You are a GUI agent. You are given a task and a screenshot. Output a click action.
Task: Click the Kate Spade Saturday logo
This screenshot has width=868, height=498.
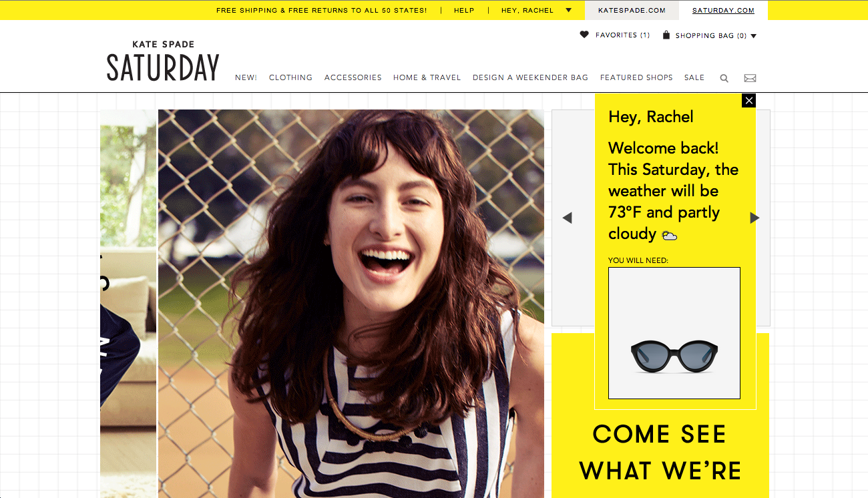tap(163, 61)
